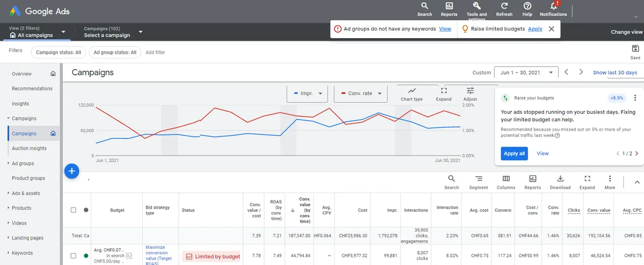Tick the checkbox for the first campaign row
Screen dimensions: 644x265
(x=74, y=256)
